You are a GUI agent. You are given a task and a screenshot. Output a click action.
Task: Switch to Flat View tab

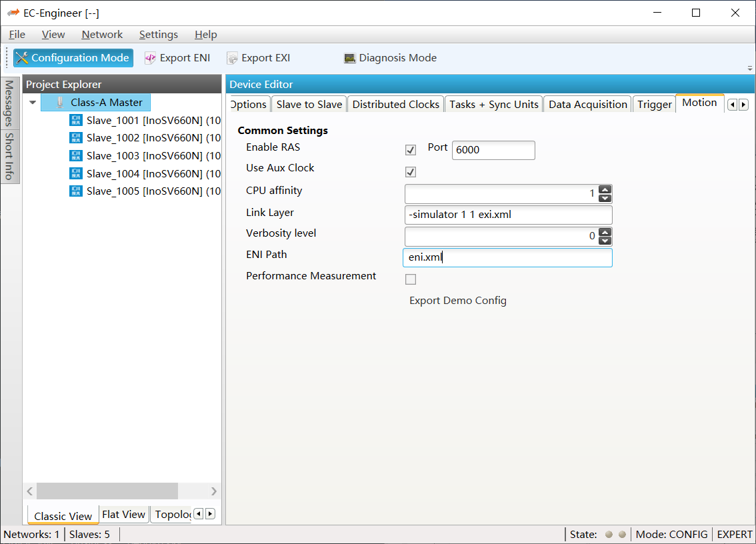[123, 515]
